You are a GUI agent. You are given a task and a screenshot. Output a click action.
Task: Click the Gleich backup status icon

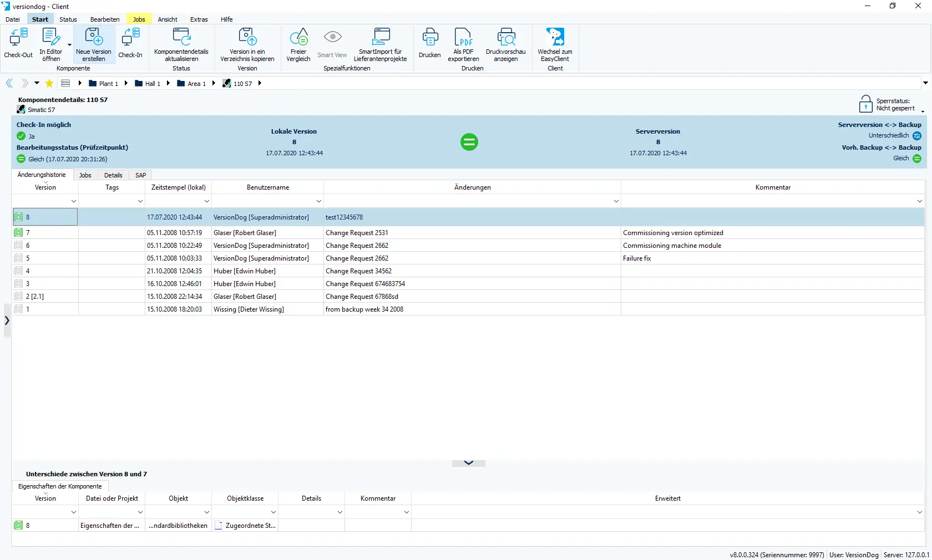pyautogui.click(x=917, y=159)
